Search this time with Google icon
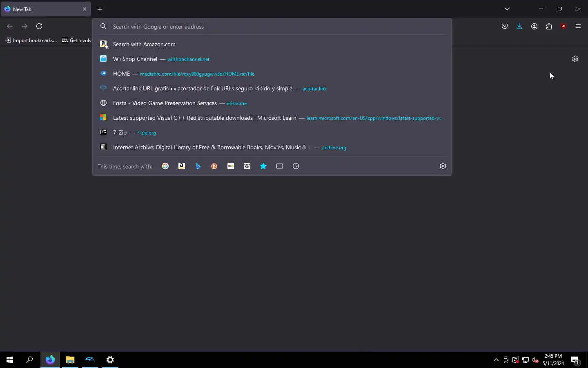Image resolution: width=588 pixels, height=368 pixels. coord(165,166)
